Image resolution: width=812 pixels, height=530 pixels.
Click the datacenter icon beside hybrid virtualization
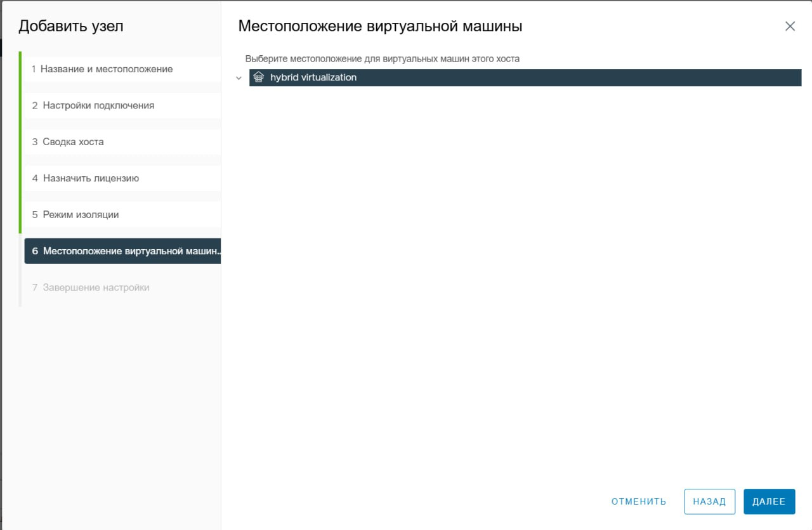258,77
